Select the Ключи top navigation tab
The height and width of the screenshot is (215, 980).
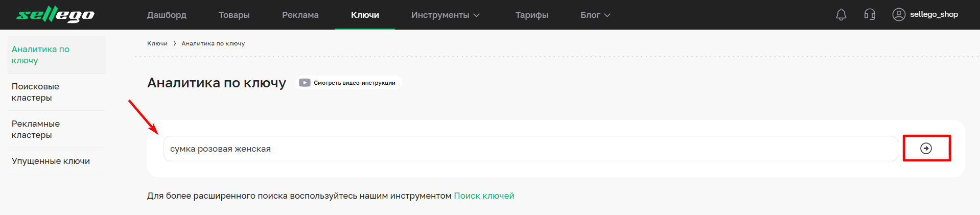pyautogui.click(x=365, y=15)
